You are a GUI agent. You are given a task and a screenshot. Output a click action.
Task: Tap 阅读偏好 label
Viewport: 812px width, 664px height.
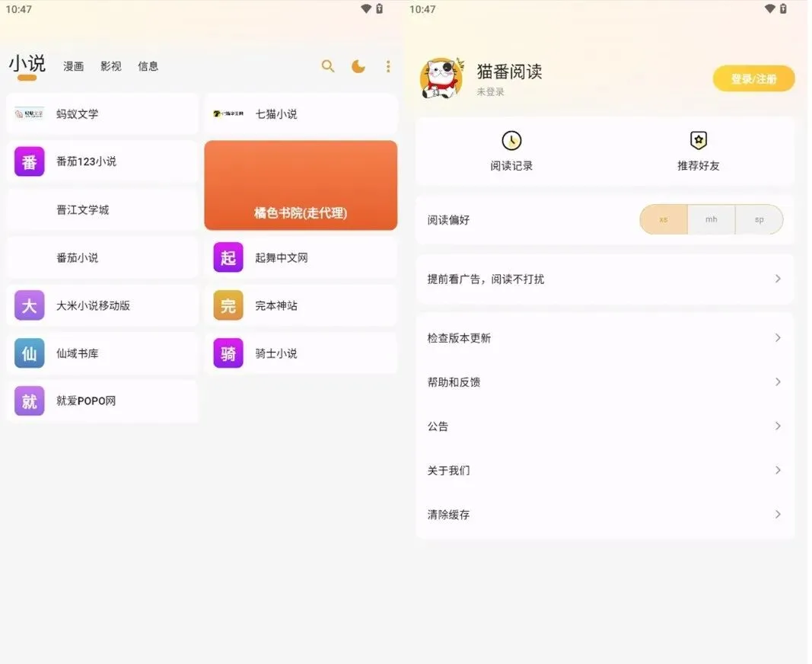coord(448,220)
